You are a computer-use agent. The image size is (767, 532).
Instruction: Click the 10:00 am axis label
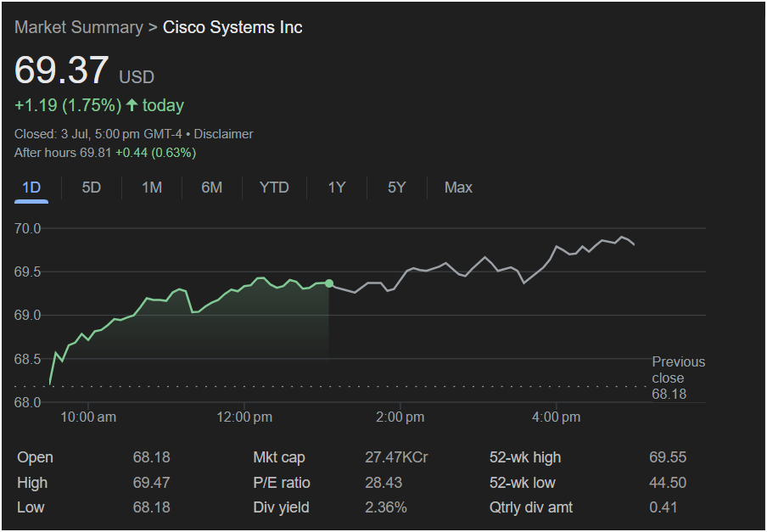point(88,417)
